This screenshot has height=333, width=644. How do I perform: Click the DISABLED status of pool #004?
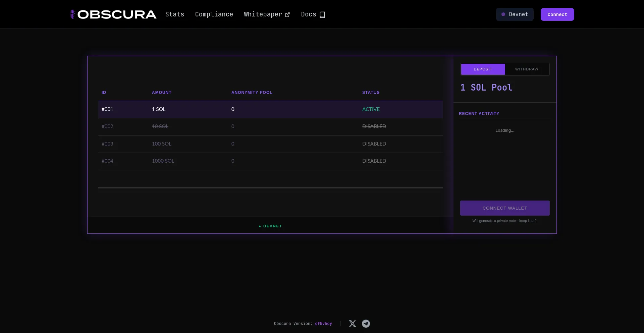click(374, 161)
